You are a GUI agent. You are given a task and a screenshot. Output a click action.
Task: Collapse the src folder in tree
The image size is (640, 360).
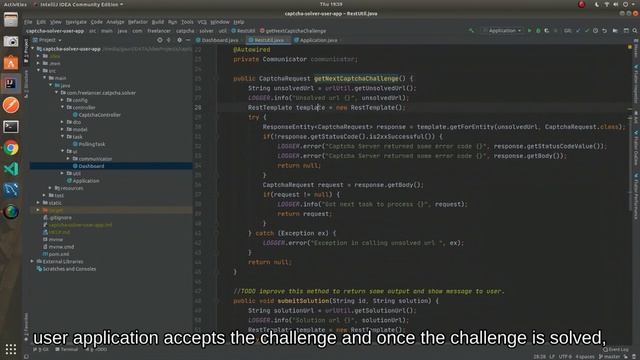(x=39, y=71)
